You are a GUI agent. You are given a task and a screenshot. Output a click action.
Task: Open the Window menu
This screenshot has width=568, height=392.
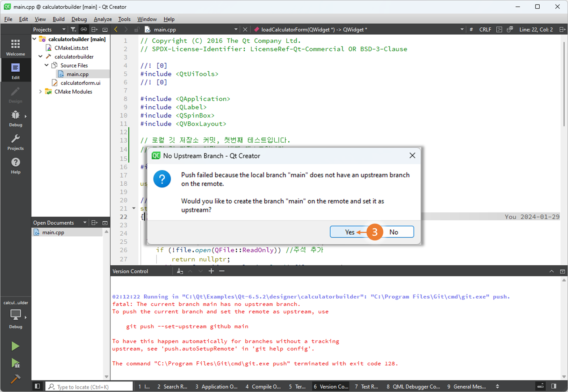(x=147, y=19)
